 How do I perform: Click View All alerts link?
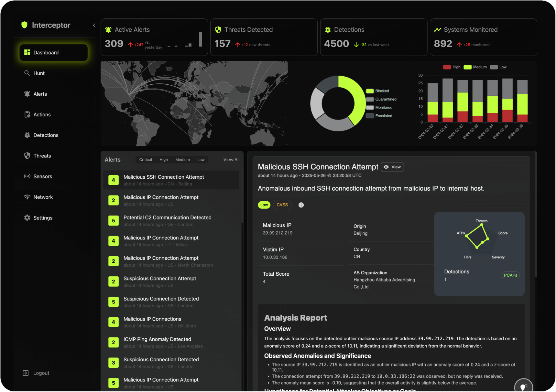231,160
